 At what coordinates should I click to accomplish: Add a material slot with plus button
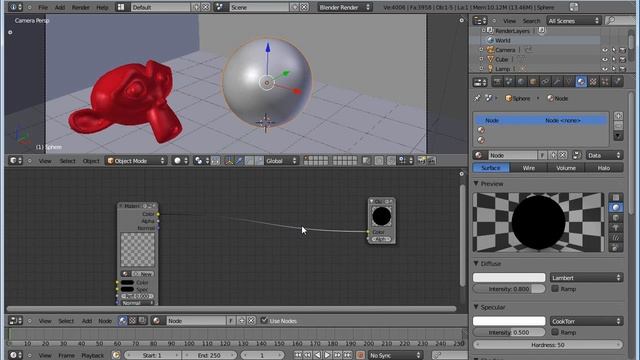pyautogui.click(x=618, y=116)
